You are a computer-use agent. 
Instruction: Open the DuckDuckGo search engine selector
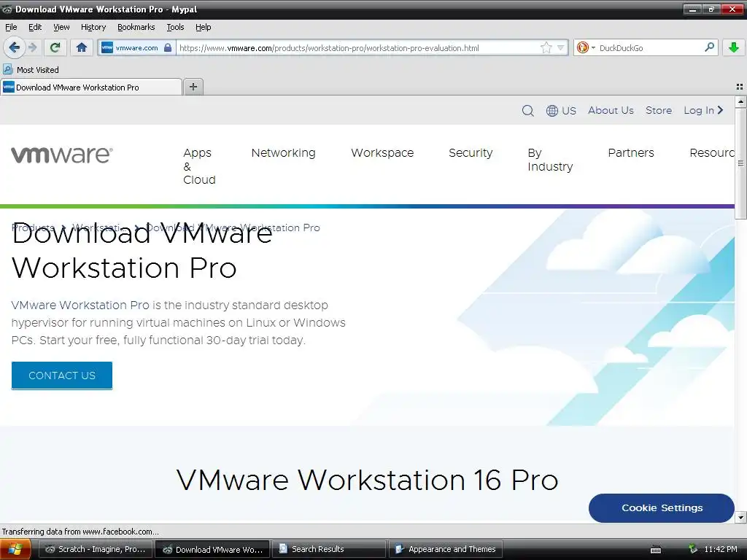click(586, 47)
